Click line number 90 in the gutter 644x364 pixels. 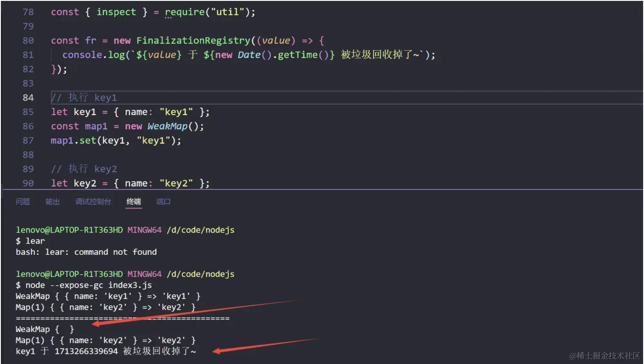click(x=28, y=183)
